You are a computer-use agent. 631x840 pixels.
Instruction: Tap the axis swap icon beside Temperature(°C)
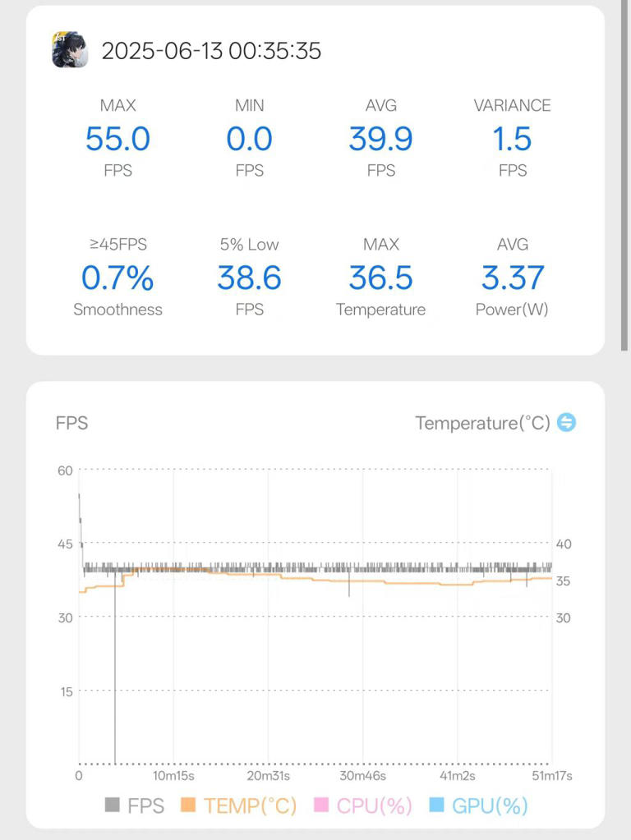click(x=566, y=422)
